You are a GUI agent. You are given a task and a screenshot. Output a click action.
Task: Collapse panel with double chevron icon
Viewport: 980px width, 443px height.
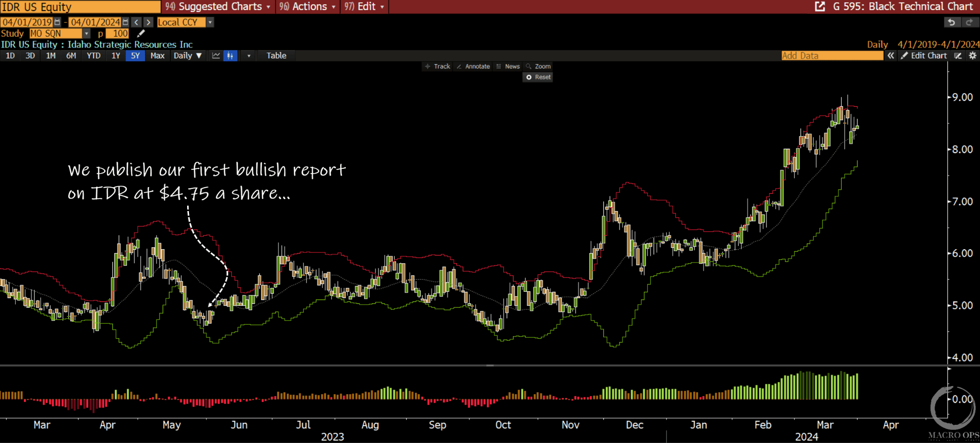pos(891,55)
